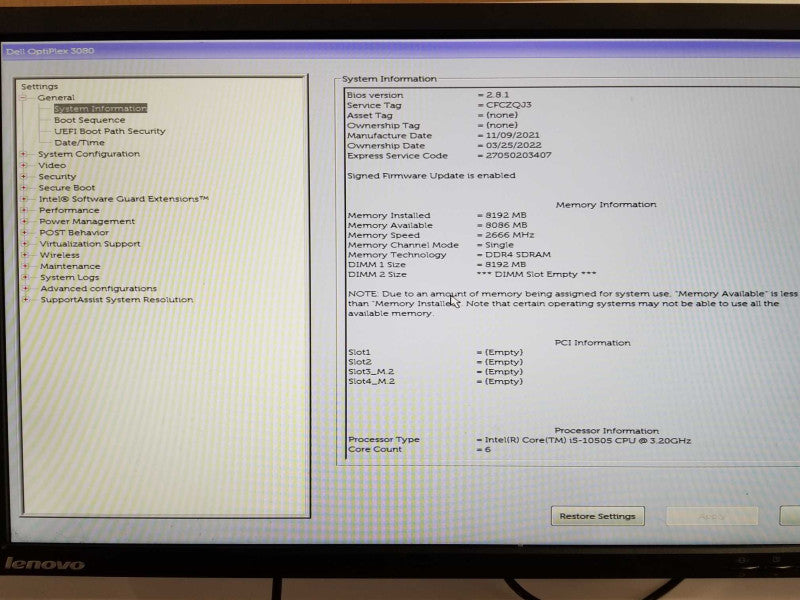Expand the Advanced configurations node
The image size is (800, 600).
[26, 288]
